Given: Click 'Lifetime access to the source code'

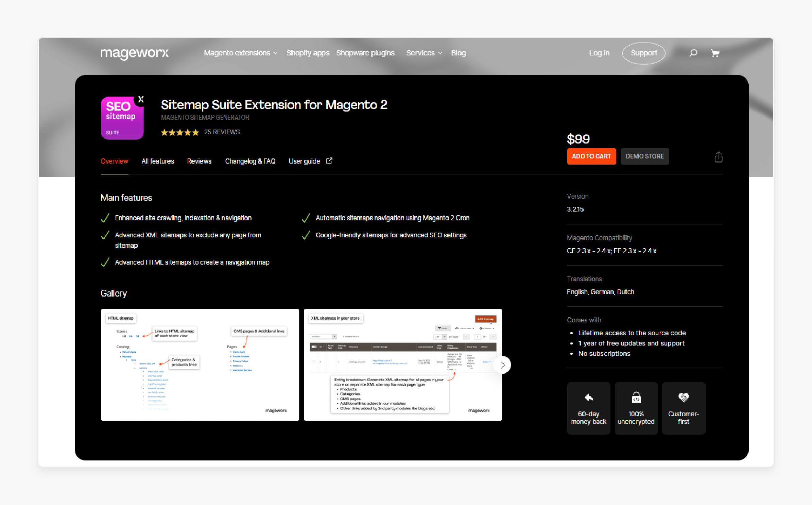Looking at the screenshot, I should pos(632,333).
